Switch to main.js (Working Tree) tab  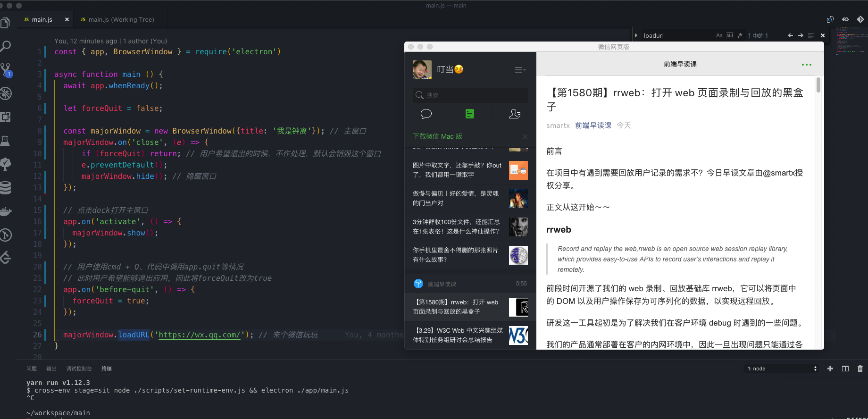[x=121, y=19]
